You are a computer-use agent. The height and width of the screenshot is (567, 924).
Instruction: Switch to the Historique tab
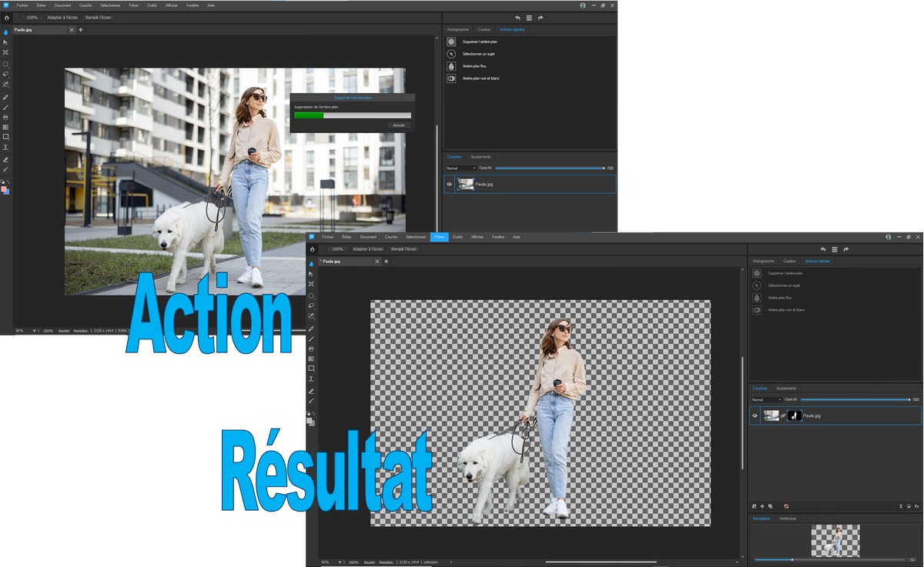coord(788,519)
